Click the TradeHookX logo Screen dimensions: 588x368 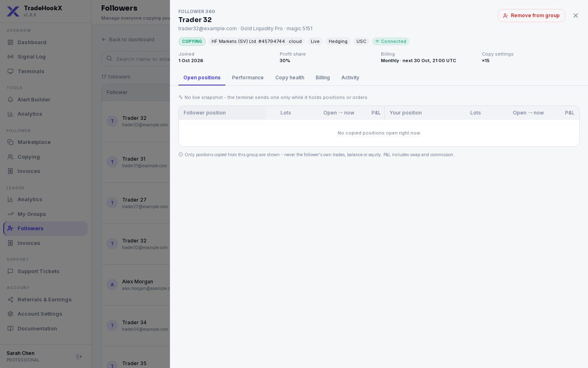13,11
